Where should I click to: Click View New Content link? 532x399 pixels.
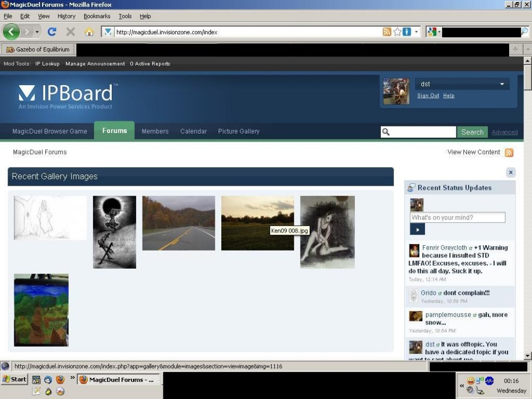tap(473, 152)
